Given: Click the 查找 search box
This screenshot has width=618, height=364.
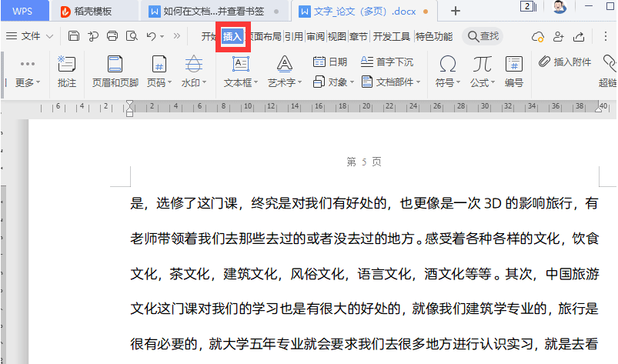Looking at the screenshot, I should click(483, 36).
